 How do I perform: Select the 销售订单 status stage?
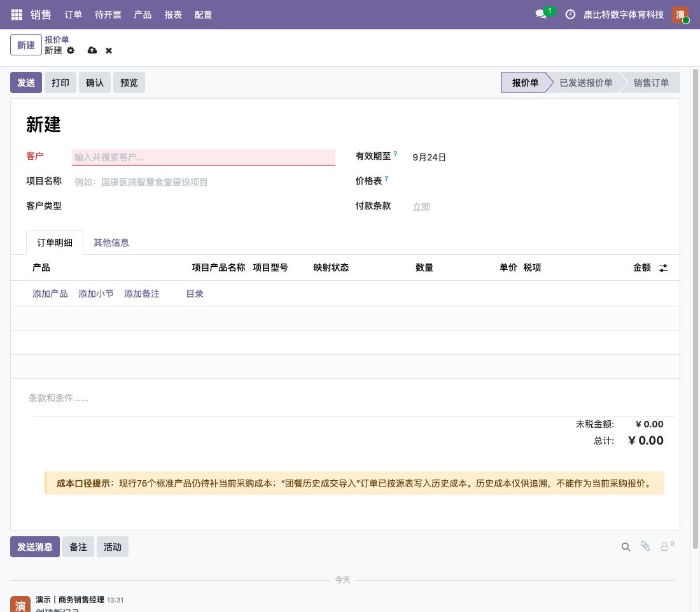pyautogui.click(x=651, y=83)
